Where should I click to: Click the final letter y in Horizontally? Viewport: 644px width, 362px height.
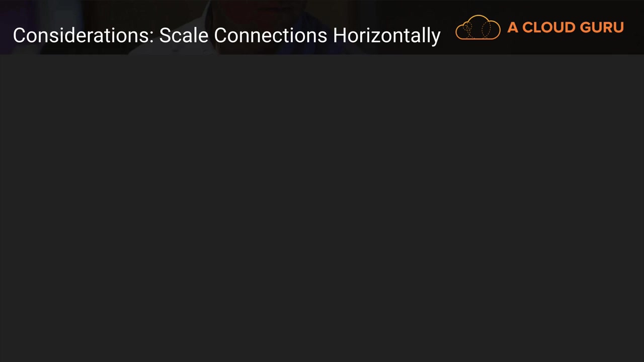pos(436,38)
